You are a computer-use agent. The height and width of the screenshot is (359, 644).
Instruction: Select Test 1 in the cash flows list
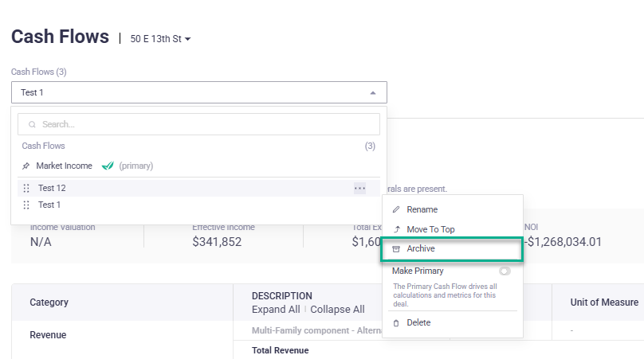click(x=49, y=205)
